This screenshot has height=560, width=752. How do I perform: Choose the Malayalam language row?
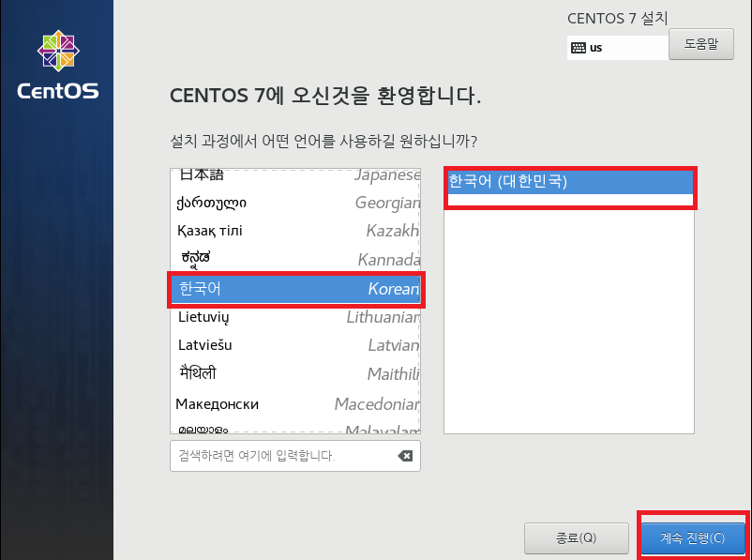click(x=295, y=427)
